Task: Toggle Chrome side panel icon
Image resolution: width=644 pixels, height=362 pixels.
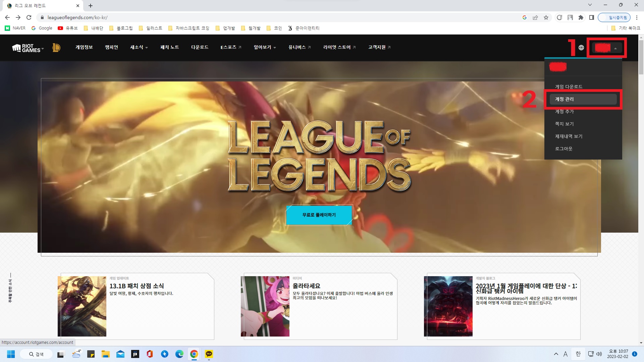Action: coord(592,17)
